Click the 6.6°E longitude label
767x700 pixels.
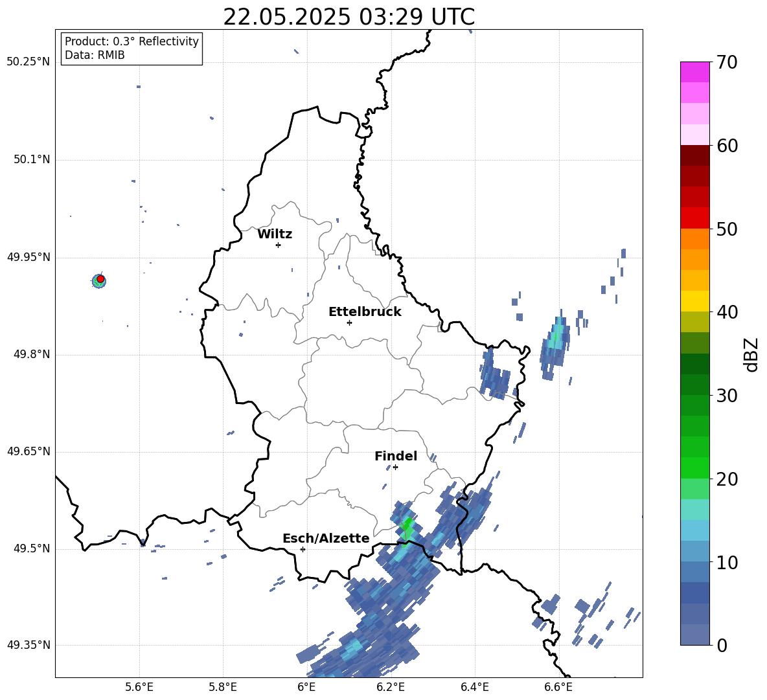coord(558,688)
